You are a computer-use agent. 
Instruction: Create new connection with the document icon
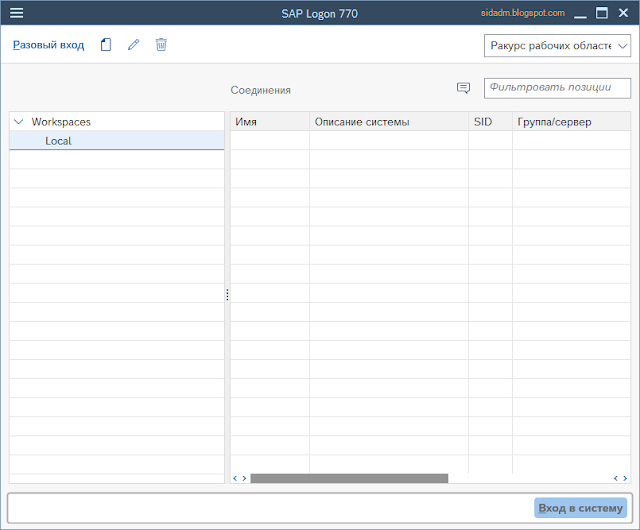tap(106, 45)
